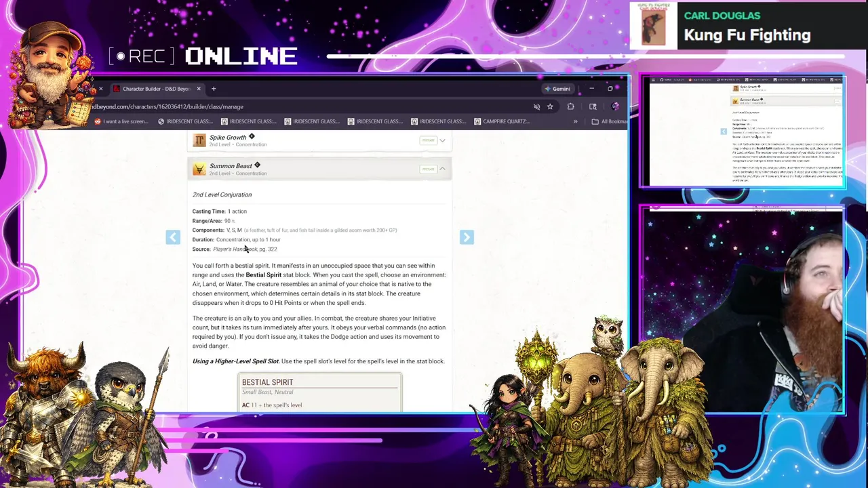Click the 'CARL DOUGLAS' artist name
The width and height of the screenshot is (868, 488).
tap(722, 16)
